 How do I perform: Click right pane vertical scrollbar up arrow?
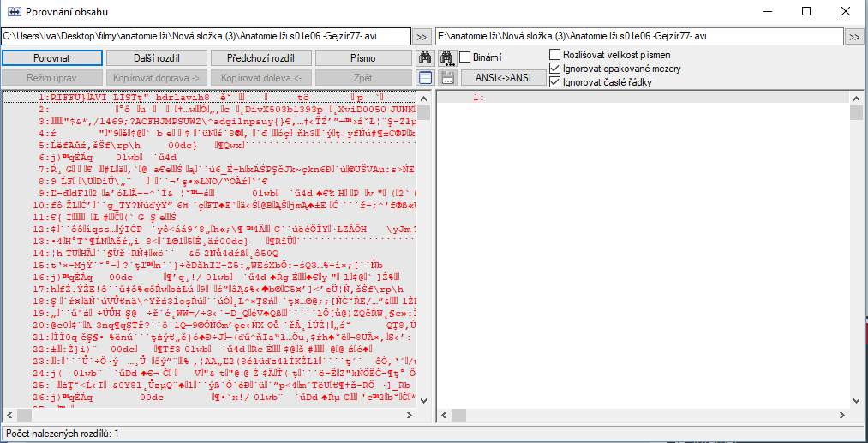coord(856,99)
